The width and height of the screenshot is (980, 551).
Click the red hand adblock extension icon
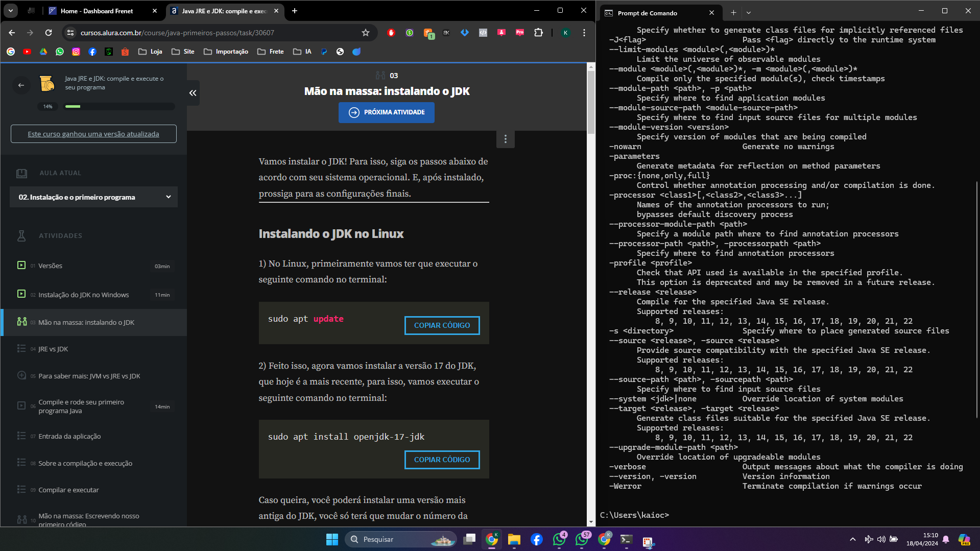(391, 33)
